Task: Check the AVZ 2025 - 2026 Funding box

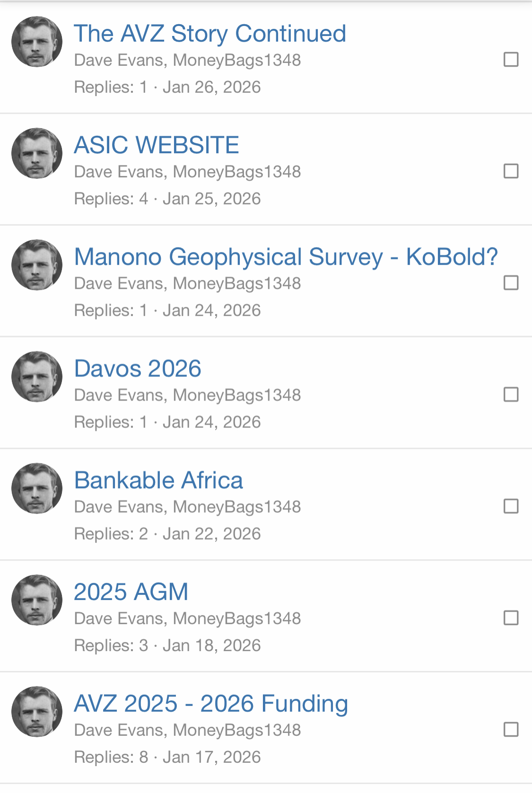Action: [x=511, y=729]
